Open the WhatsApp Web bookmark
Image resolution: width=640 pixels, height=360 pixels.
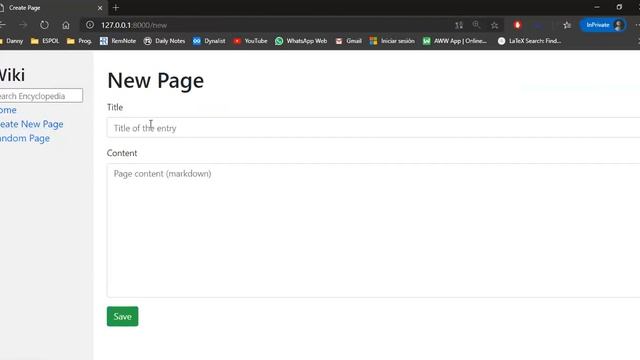pos(301,41)
